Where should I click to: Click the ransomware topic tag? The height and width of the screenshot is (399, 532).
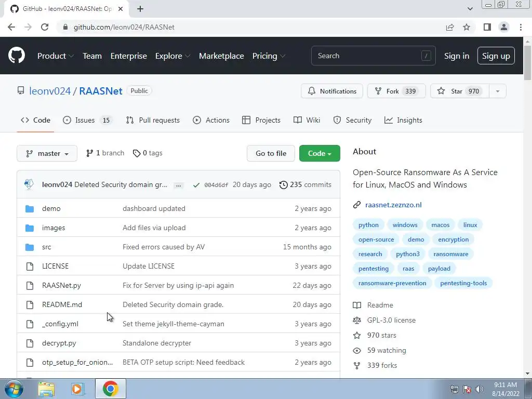450,254
